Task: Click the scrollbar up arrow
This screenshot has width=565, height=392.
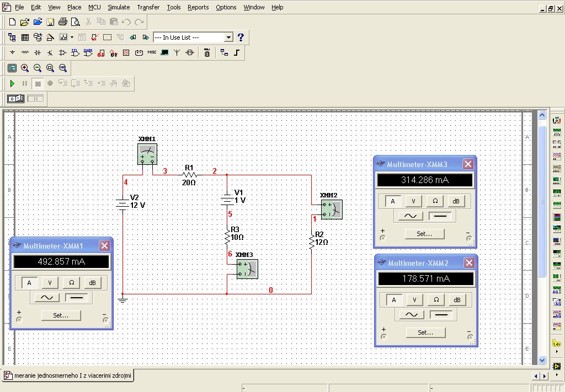Action: click(542, 115)
